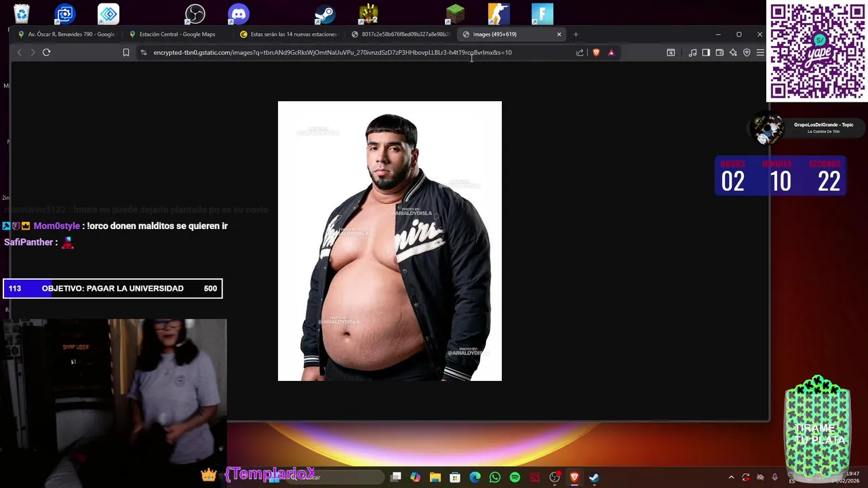Open Copilot icon on the taskbar
The width and height of the screenshot is (868, 488).
416,477
